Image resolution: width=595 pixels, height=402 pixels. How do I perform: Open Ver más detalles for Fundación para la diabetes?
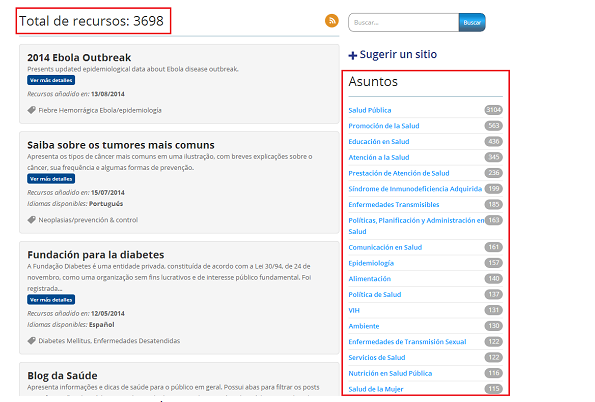[51, 300]
